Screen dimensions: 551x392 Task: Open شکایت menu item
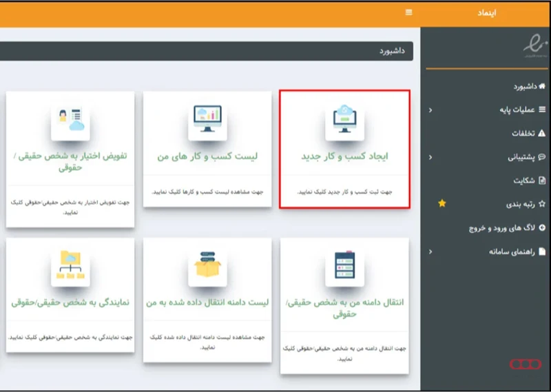click(524, 180)
